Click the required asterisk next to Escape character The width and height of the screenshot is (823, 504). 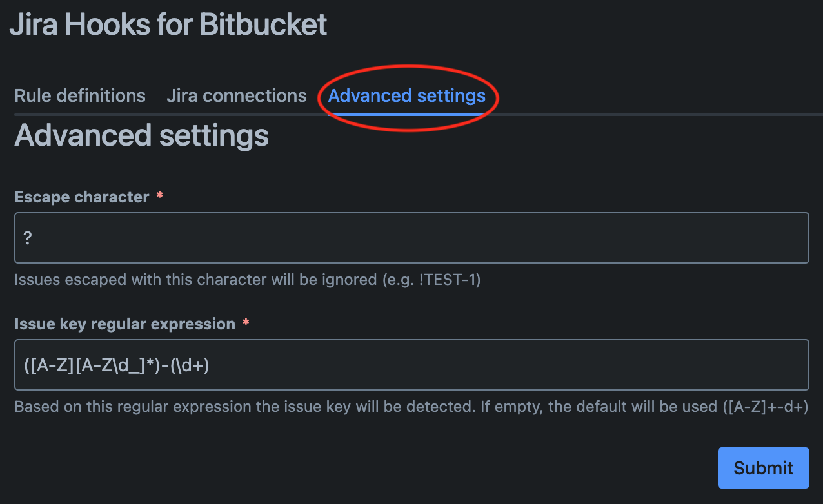159,195
